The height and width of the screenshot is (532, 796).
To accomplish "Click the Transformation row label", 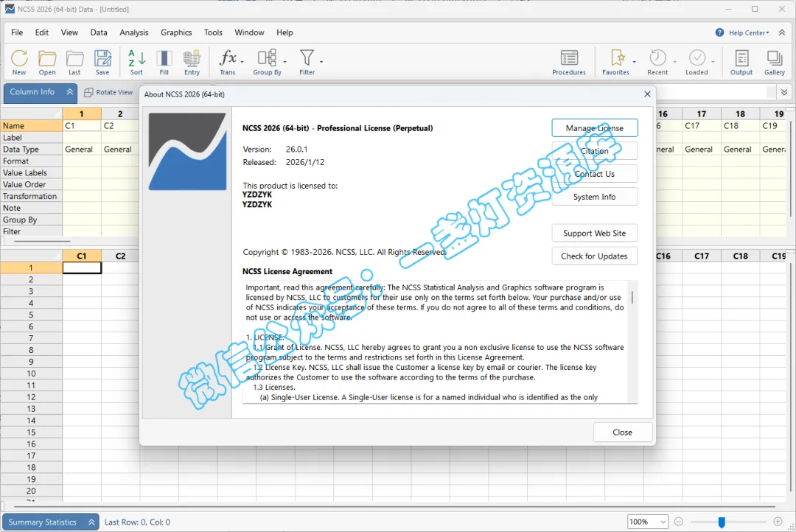I will (31, 196).
